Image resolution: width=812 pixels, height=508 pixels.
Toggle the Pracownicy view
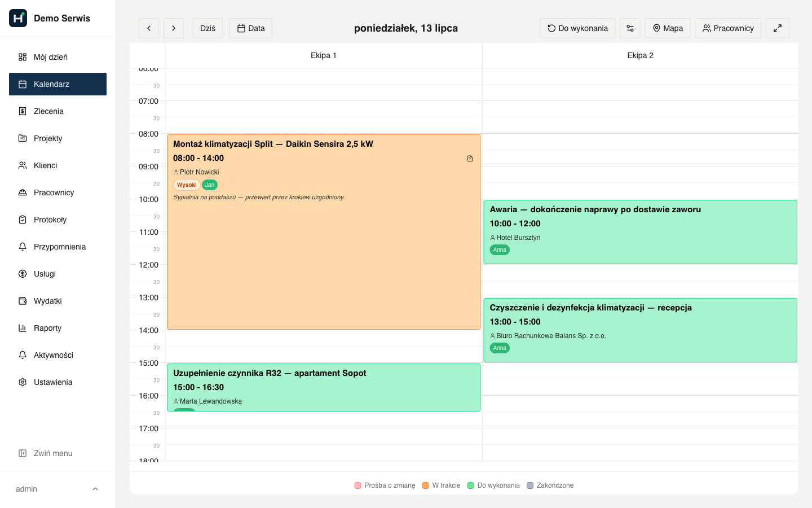[x=728, y=28]
